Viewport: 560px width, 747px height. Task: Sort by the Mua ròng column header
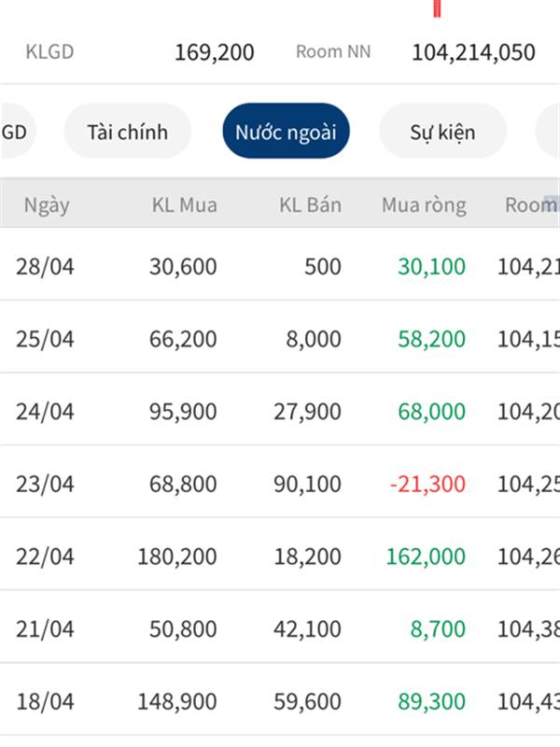tap(424, 205)
